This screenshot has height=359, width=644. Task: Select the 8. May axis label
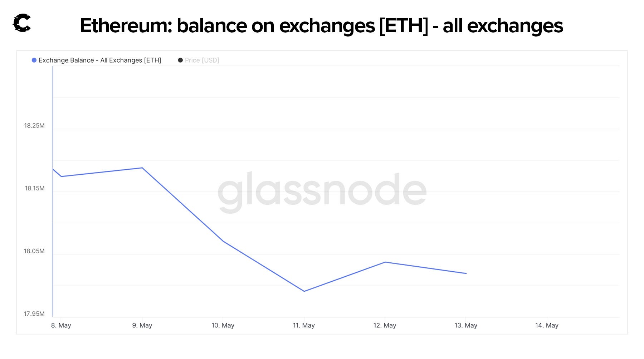tap(61, 325)
